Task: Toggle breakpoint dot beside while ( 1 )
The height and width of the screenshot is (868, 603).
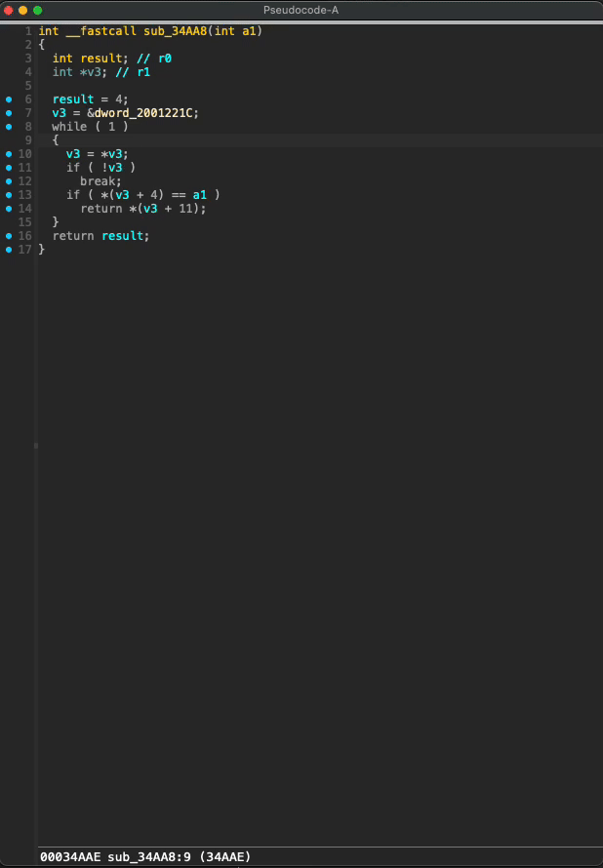Action: pos(9,127)
